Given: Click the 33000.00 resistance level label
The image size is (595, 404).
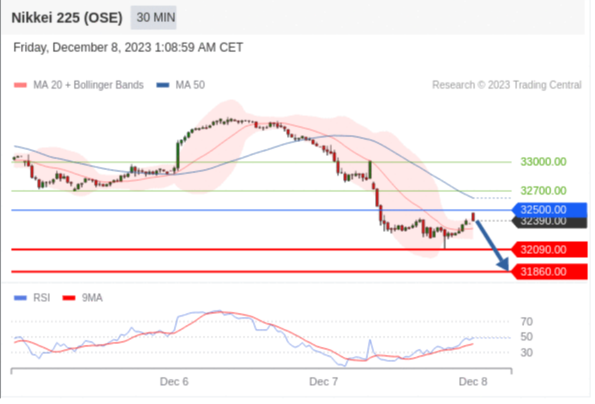Looking at the screenshot, I should coord(543,162).
